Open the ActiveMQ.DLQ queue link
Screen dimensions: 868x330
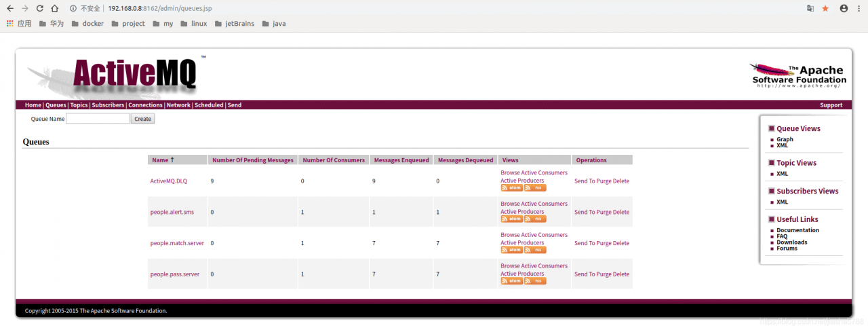pos(169,181)
